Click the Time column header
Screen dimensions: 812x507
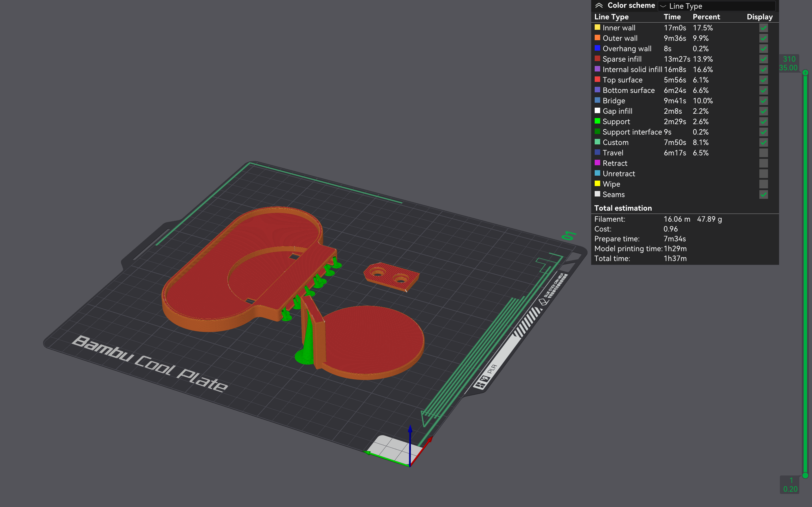672,17
